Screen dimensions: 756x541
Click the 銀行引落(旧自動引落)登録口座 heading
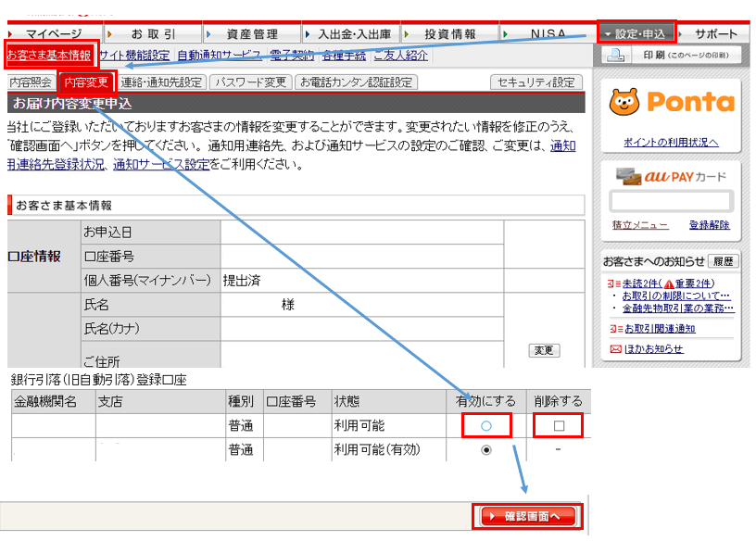(x=99, y=380)
